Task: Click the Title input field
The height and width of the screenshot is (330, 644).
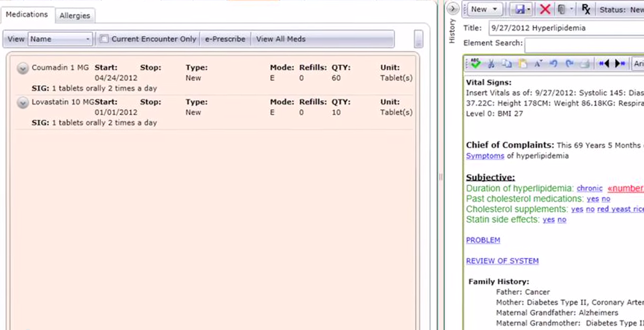Action: coord(566,28)
